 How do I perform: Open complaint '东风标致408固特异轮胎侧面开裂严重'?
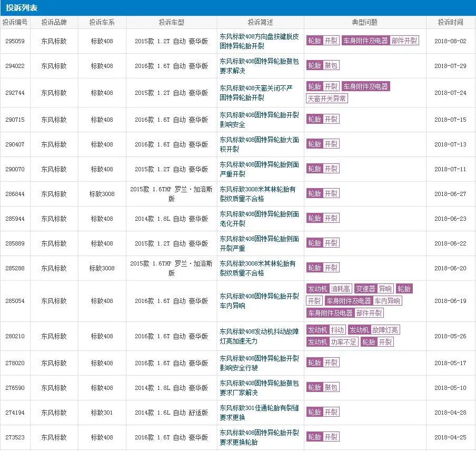click(259, 243)
